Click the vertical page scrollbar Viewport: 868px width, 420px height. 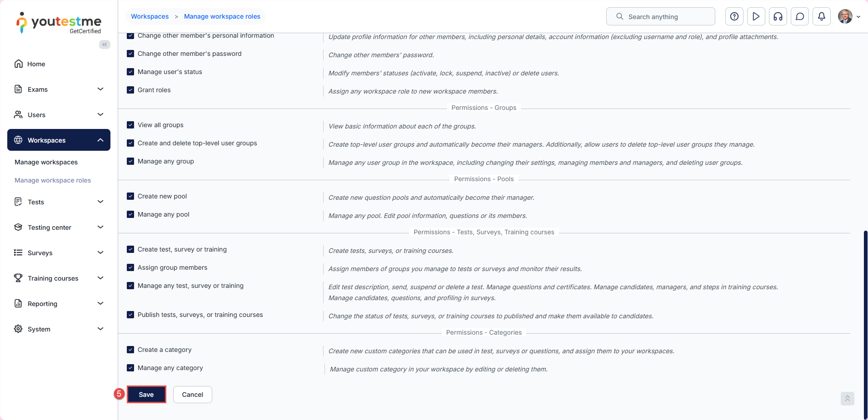tap(865, 318)
